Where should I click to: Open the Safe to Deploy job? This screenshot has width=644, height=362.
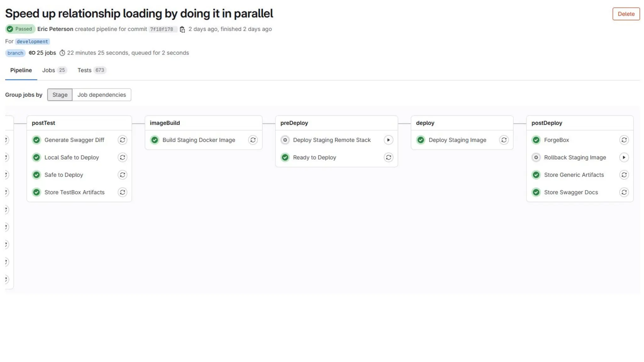[64, 175]
